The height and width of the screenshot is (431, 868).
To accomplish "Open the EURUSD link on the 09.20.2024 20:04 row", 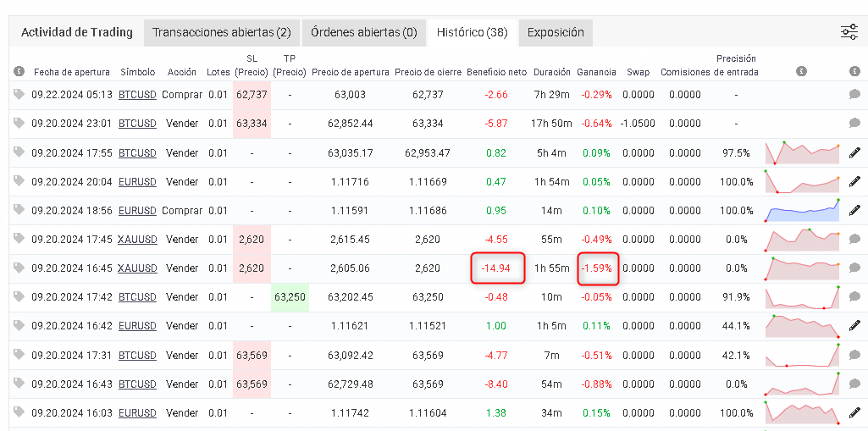I will pos(137,181).
